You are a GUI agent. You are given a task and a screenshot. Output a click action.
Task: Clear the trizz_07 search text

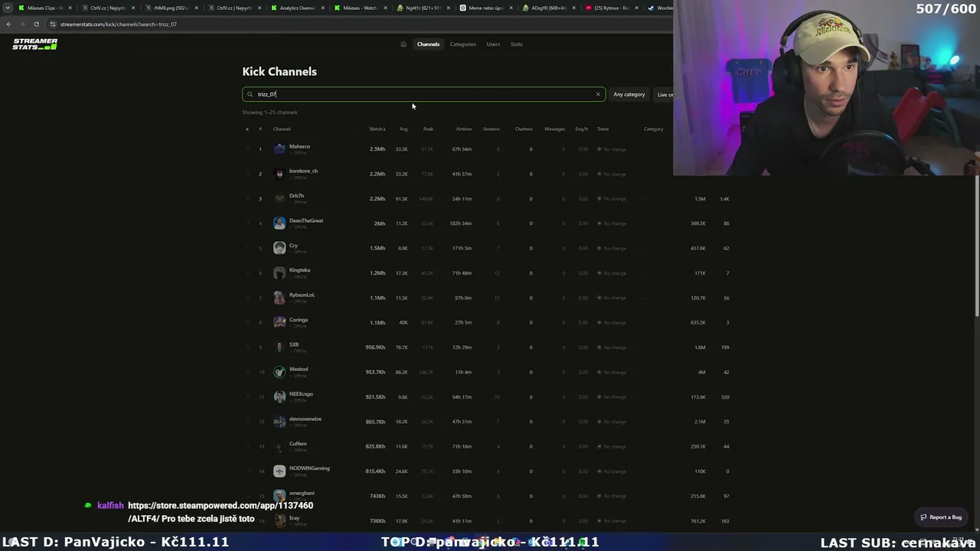(598, 94)
